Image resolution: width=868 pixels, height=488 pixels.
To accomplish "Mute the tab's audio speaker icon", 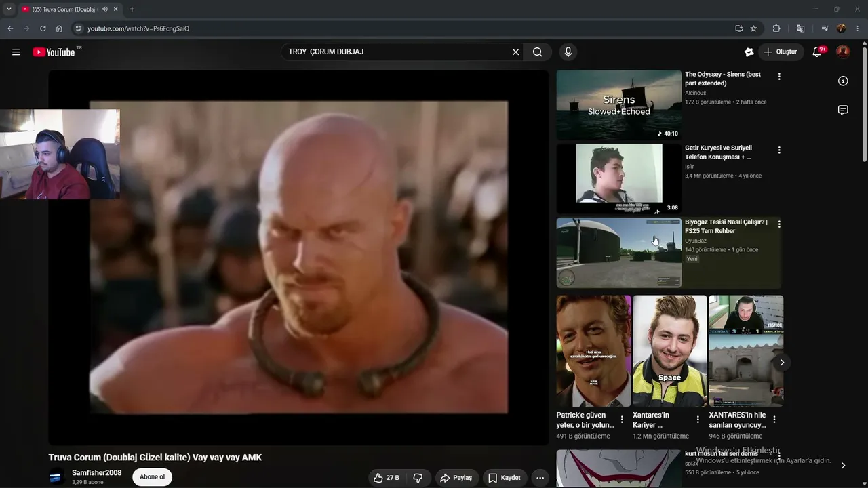I will (104, 9).
